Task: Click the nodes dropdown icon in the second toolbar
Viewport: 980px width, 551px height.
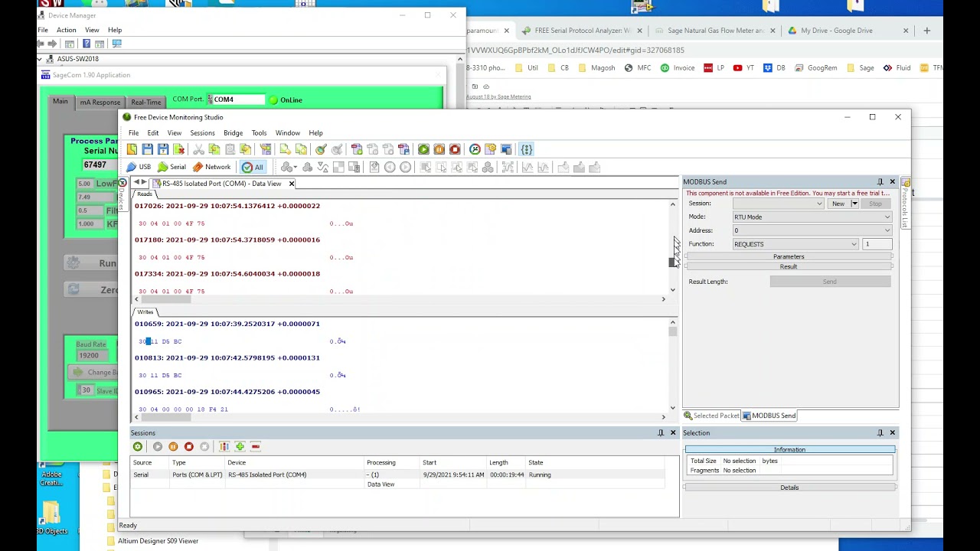Action: pos(289,168)
